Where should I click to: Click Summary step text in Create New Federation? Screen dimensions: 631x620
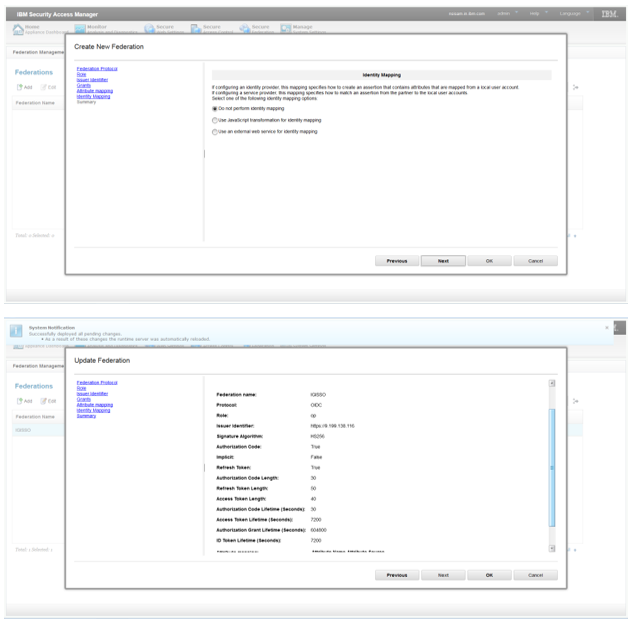click(87, 102)
